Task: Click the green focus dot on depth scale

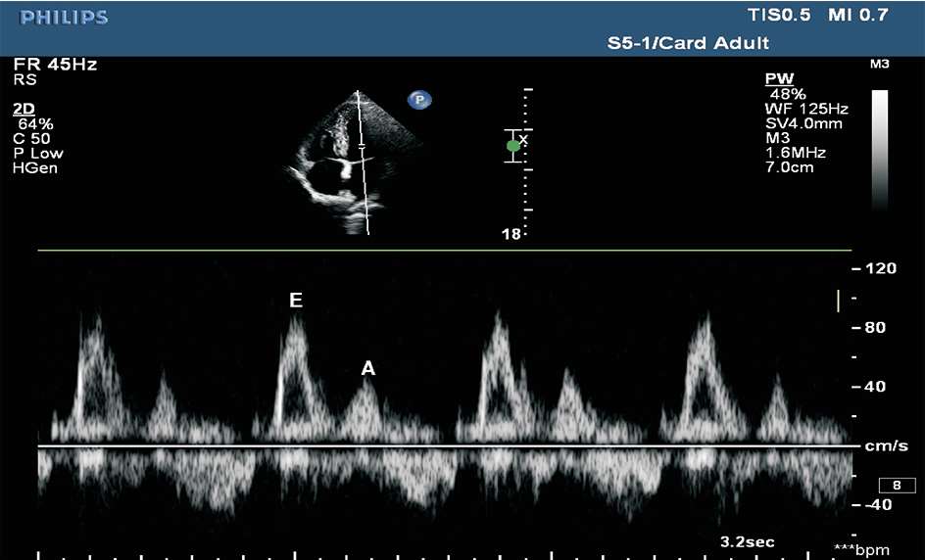Action: [x=512, y=146]
